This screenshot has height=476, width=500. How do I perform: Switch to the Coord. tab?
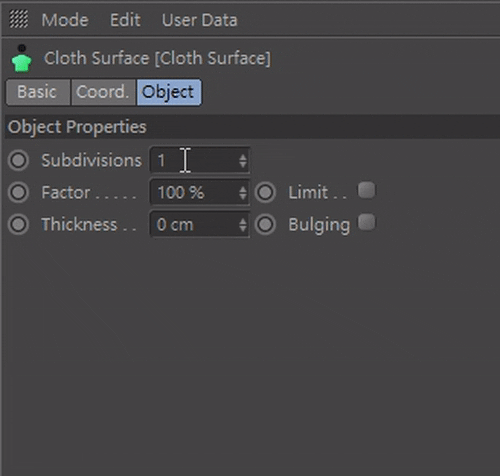click(x=103, y=92)
